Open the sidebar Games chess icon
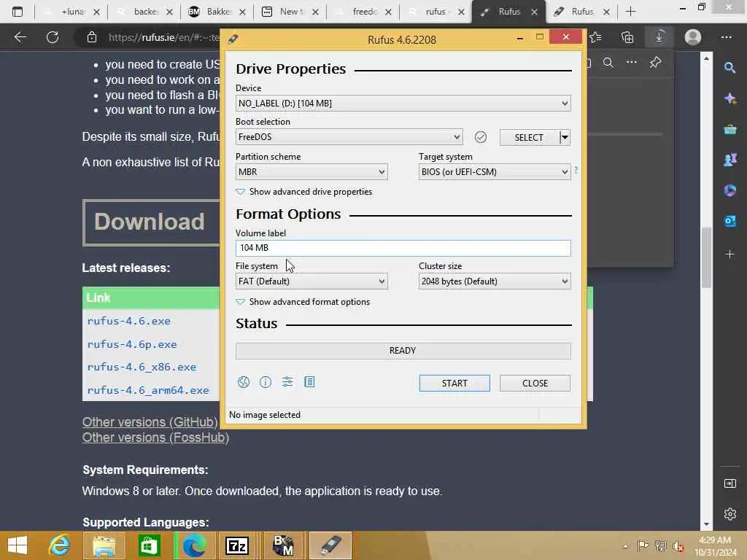The image size is (747, 560). coord(729,160)
